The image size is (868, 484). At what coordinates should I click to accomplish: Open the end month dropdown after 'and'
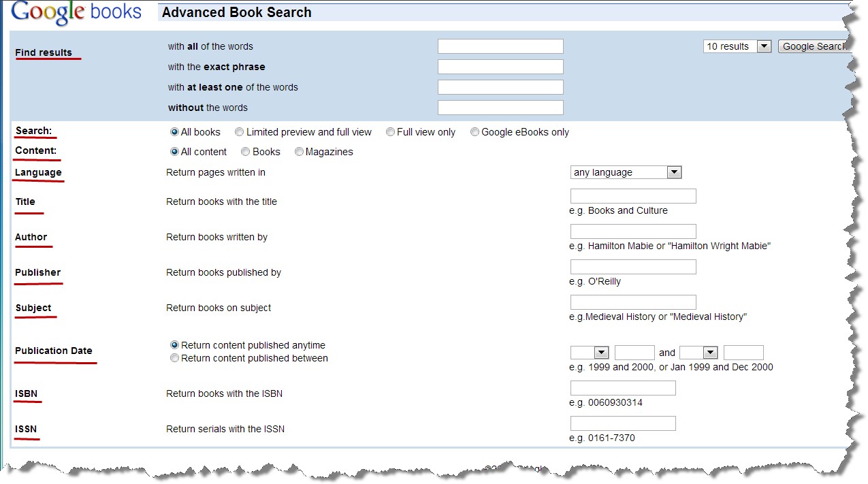pos(698,353)
